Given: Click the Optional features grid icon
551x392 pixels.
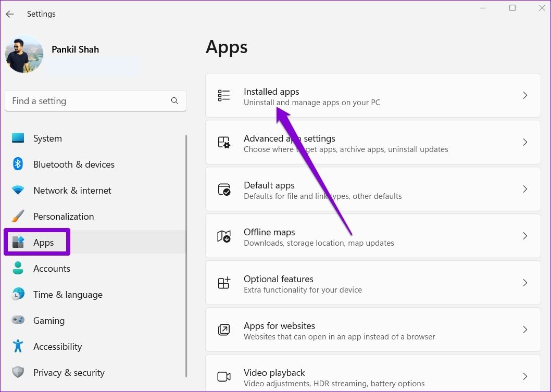Looking at the screenshot, I should [x=224, y=283].
